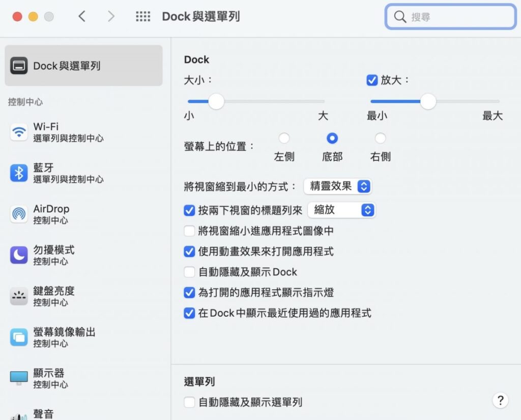Image resolution: width=521 pixels, height=420 pixels.
Task: Click the Dock與選單列 sidebar icon
Action: point(19,66)
